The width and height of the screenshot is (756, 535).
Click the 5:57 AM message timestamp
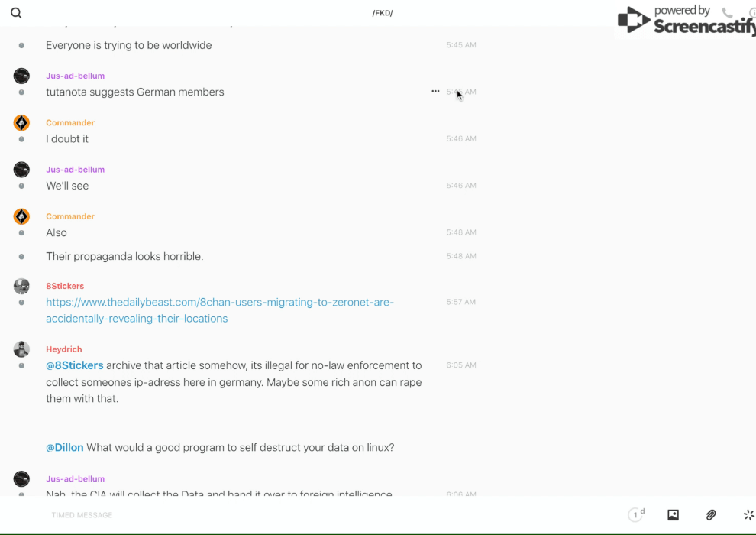[461, 303]
